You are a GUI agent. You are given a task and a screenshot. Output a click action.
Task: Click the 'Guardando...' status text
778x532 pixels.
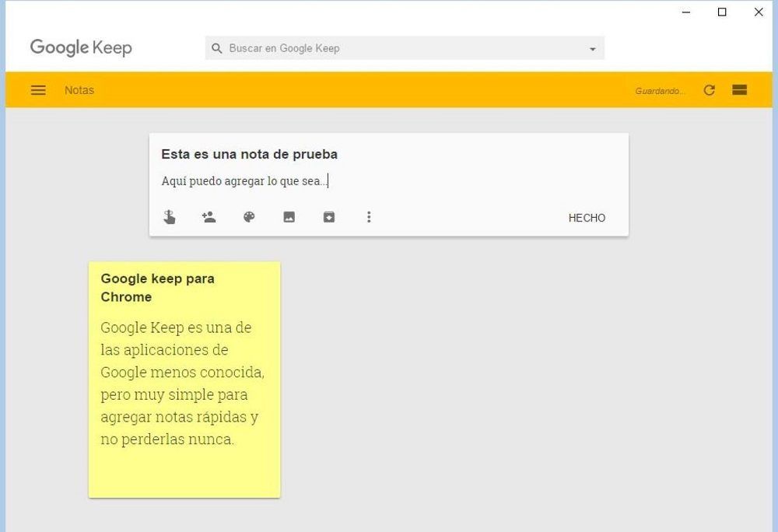click(660, 91)
